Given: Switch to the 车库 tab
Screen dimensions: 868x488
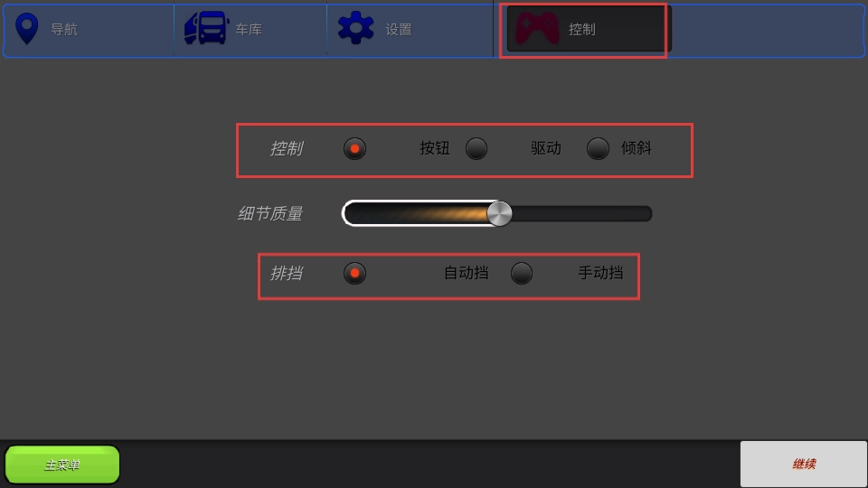Looking at the screenshot, I should (x=250, y=31).
